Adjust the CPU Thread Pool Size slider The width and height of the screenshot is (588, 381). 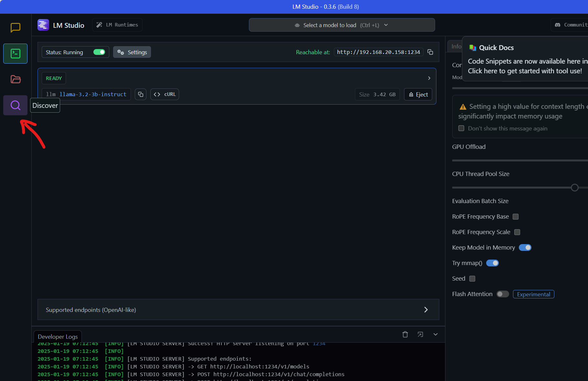coord(574,187)
